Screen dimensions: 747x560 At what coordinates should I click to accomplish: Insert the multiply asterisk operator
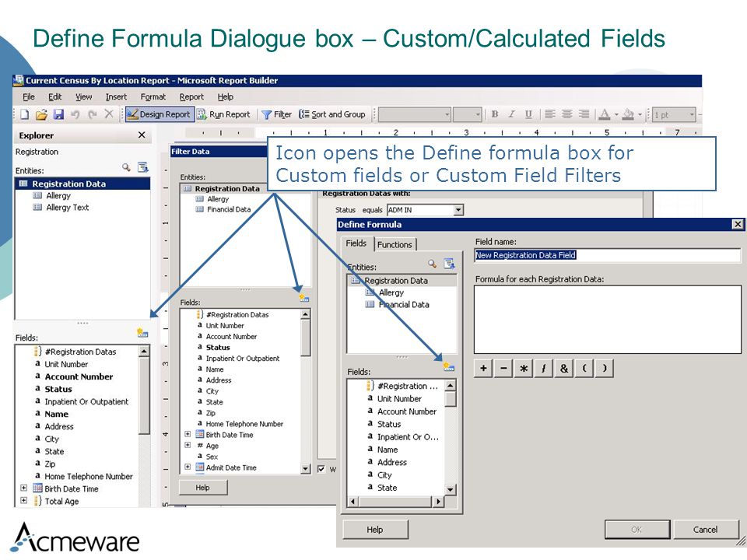pyautogui.click(x=524, y=368)
